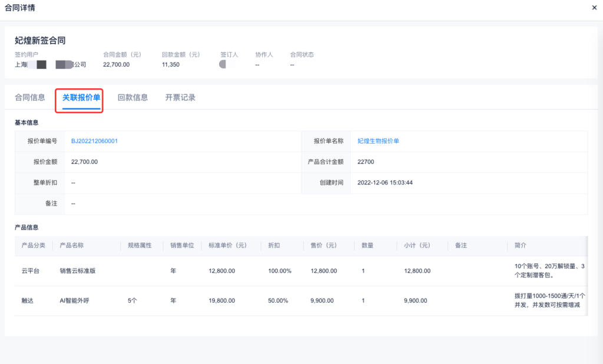Open the 妃煌生物报价单 link

pyautogui.click(x=378, y=141)
